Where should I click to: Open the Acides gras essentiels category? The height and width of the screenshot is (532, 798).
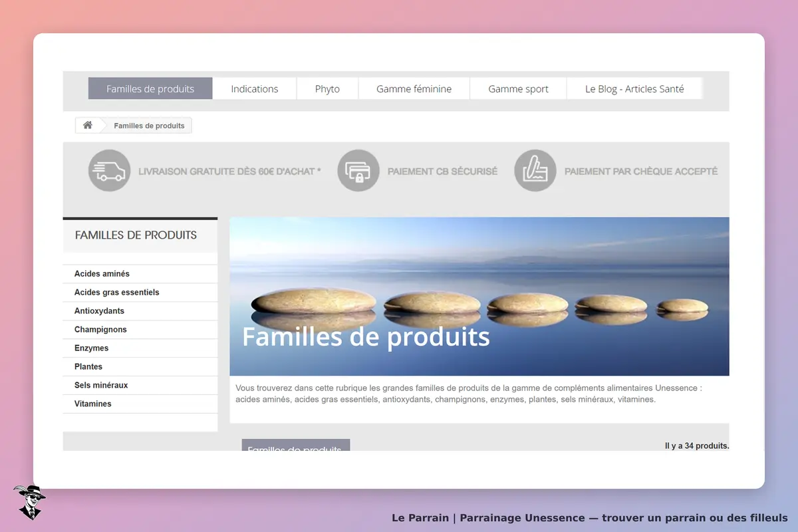pos(140,293)
